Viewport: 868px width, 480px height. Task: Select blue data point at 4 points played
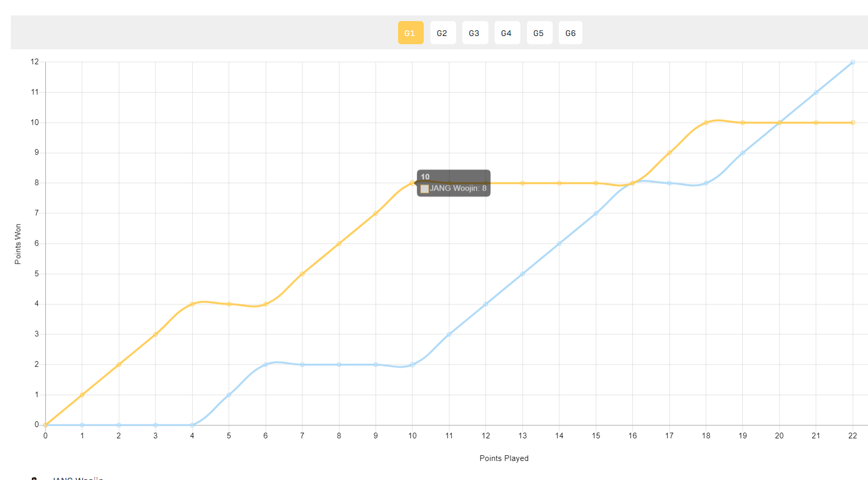192,425
